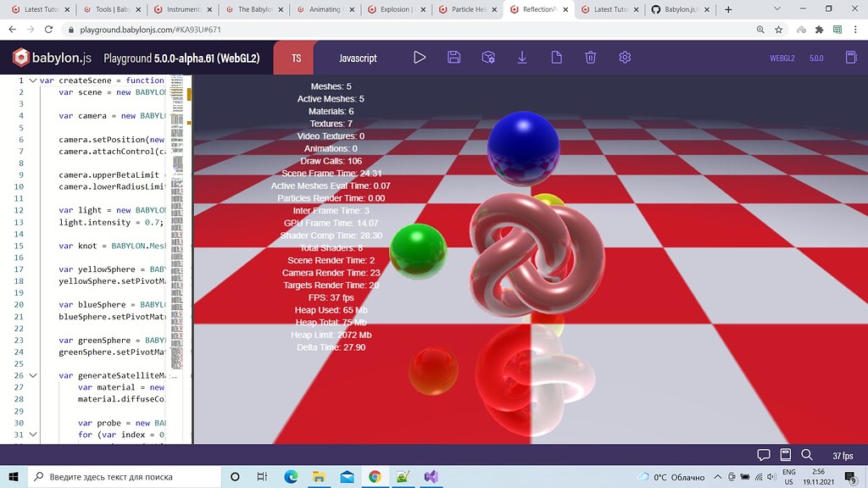Run the scene with the Play icon
Viewport: 868px width, 488px height.
point(419,58)
